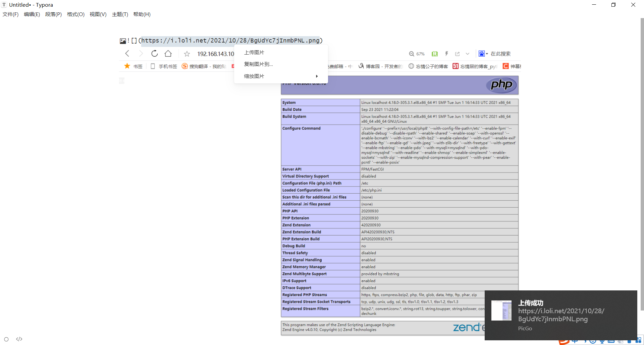Restore down the Typora window
The height and width of the screenshot is (345, 644).
click(613, 5)
